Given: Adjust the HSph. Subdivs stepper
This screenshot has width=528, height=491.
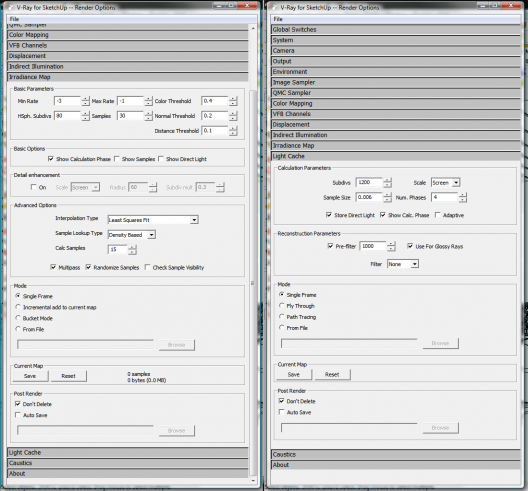Looking at the screenshot, I should click(x=86, y=116).
